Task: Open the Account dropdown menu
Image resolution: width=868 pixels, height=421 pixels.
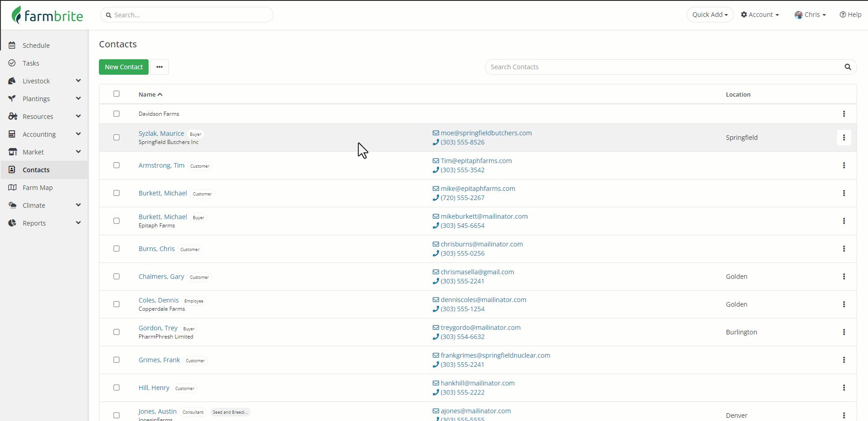Action: pos(760,15)
